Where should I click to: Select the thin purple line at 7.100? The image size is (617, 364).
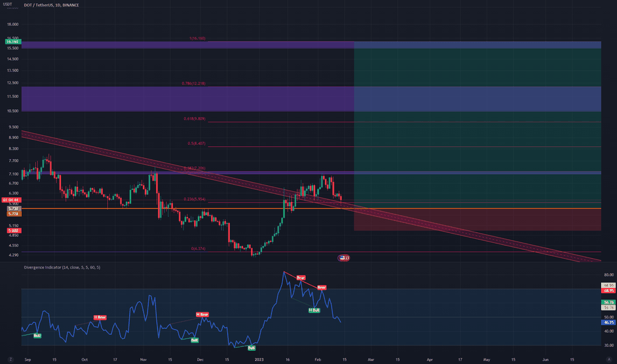[311, 173]
